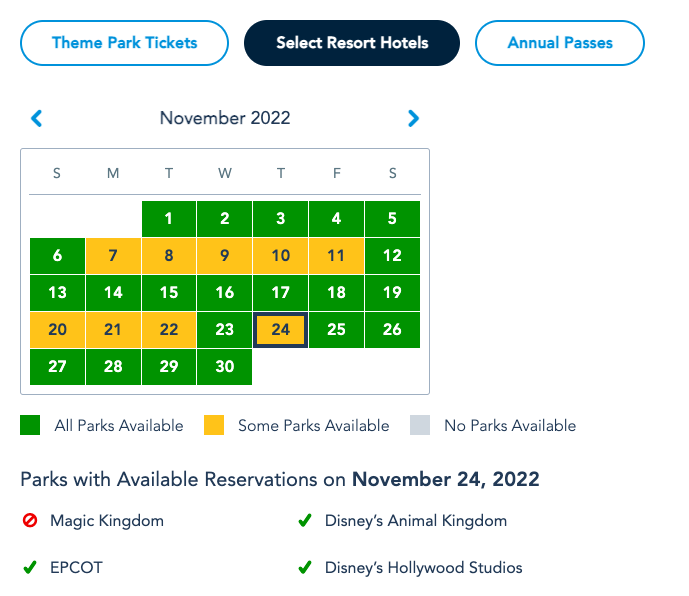Click checkmark beside Disney's Animal Kingdom
689x596 pixels.
click(305, 521)
